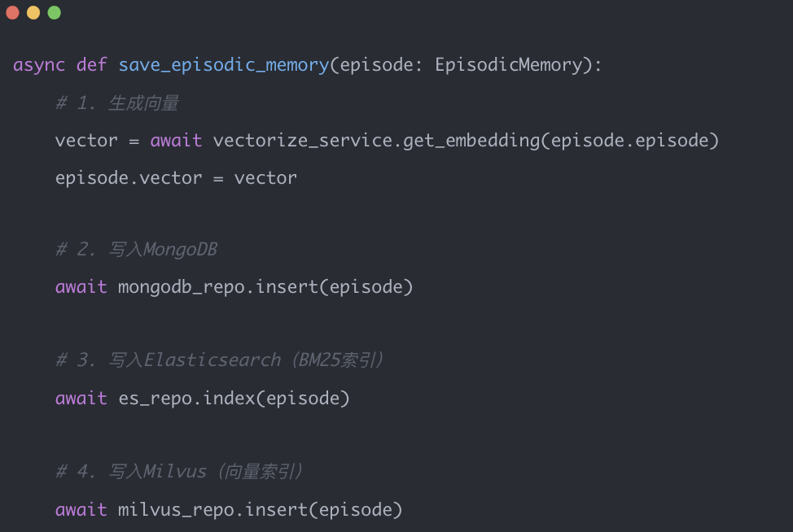Click the green maximize window button

pyautogui.click(x=54, y=12)
